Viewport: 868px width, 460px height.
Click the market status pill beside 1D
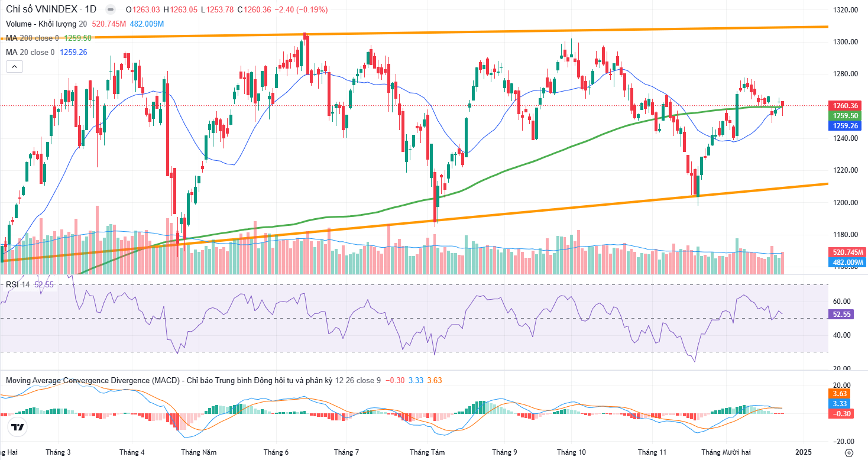click(x=110, y=9)
